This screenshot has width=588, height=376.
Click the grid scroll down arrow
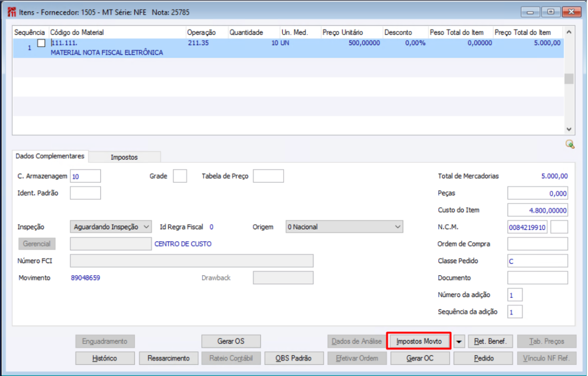pos(569,129)
